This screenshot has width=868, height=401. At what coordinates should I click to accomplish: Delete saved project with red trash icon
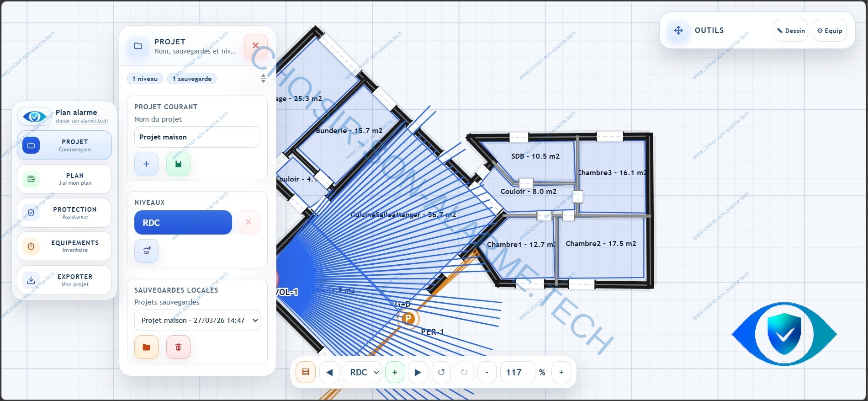pyautogui.click(x=178, y=347)
